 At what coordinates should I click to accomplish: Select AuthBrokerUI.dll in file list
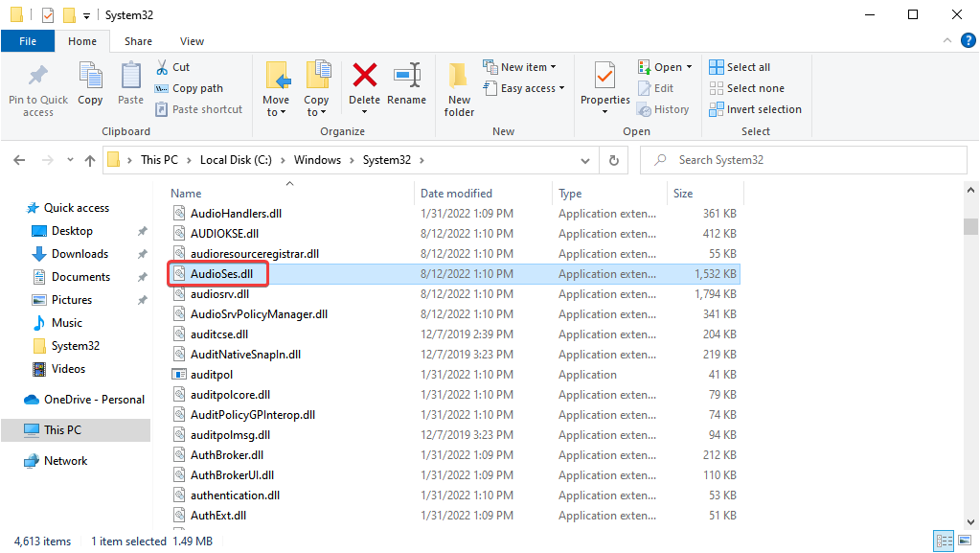[232, 475]
